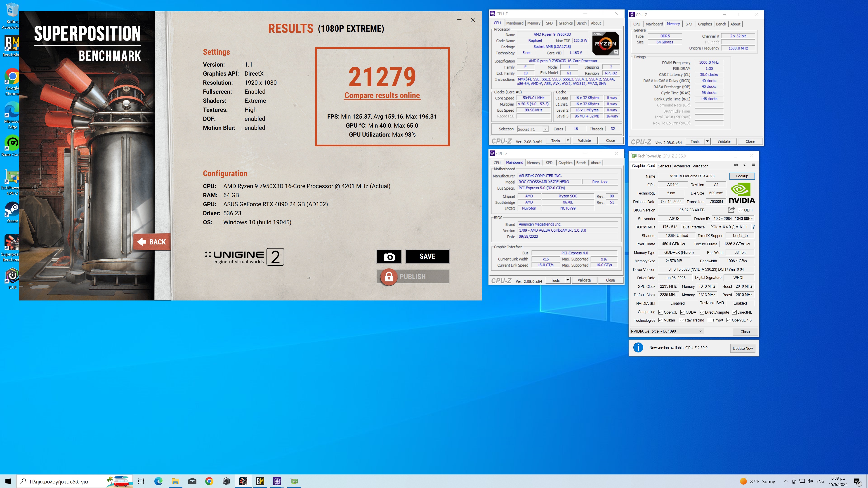Viewport: 868px width, 488px height.
Task: Click the Lookup button in GPU-Z
Action: (742, 176)
